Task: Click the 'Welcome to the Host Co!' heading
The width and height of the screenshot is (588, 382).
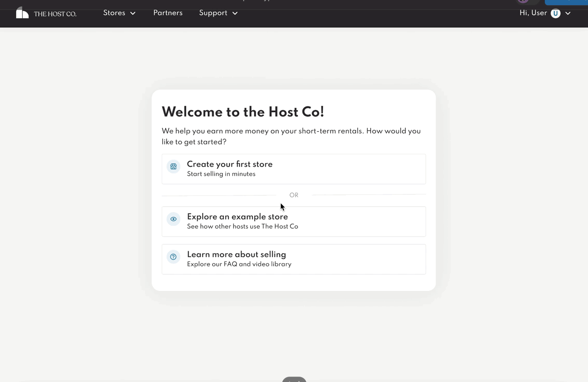Action: [243, 112]
